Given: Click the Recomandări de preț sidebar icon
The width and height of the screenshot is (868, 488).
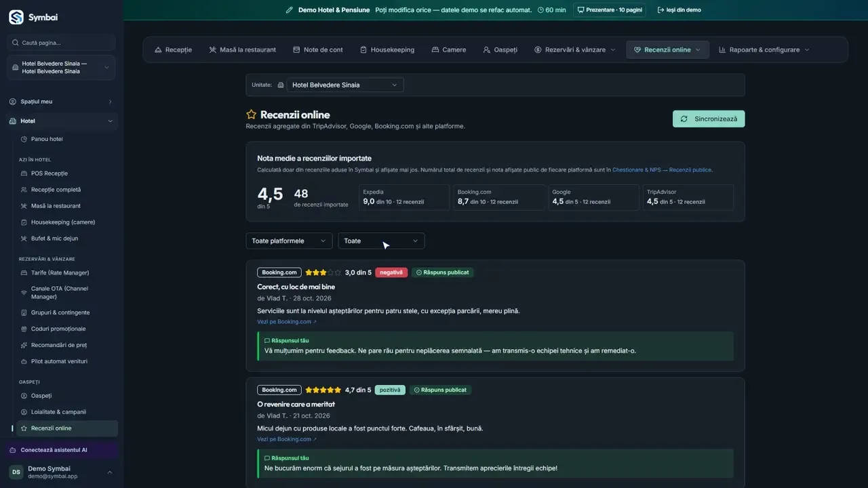Looking at the screenshot, I should point(24,345).
